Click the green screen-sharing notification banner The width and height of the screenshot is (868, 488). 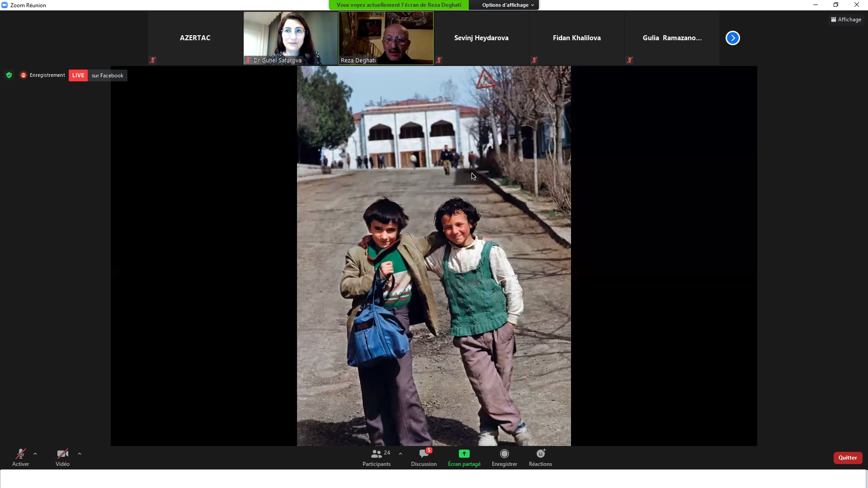tap(399, 5)
